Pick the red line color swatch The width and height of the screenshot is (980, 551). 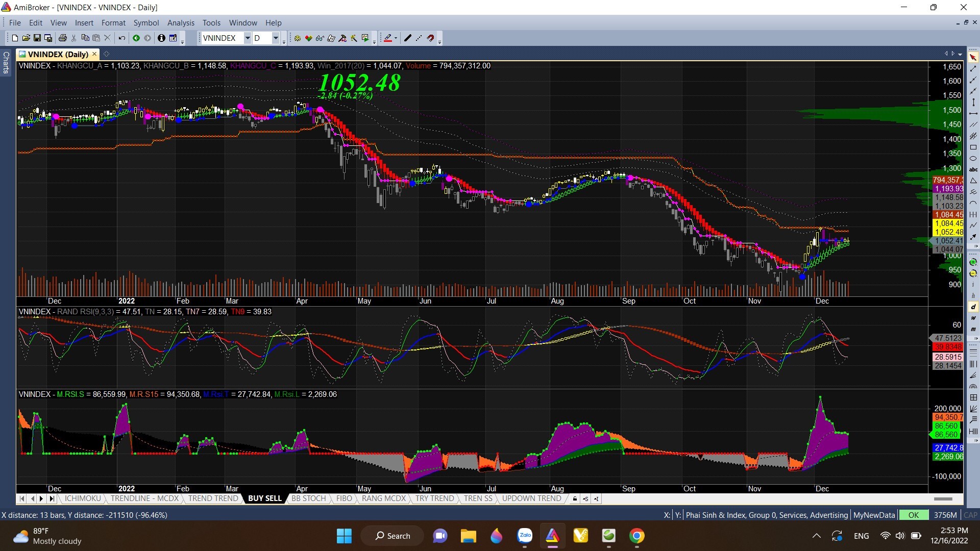pyautogui.click(x=387, y=38)
